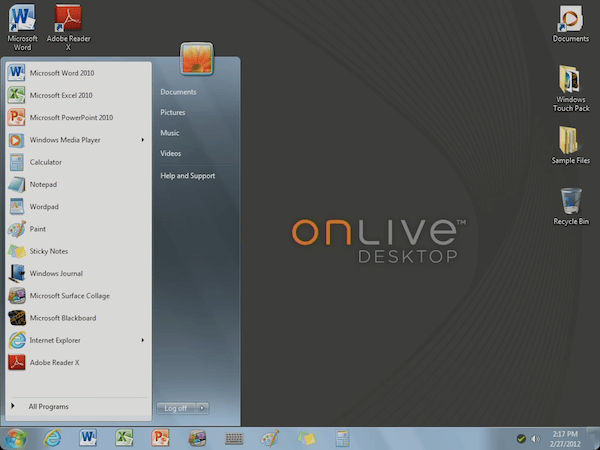Click the Start orb button
This screenshot has width=600, height=450.
coord(16,438)
